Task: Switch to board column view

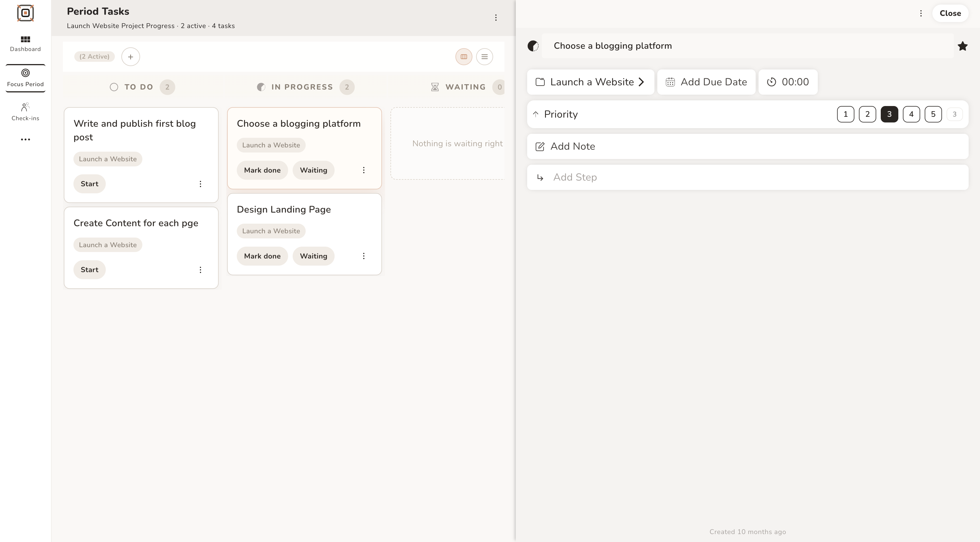Action: 464,57
